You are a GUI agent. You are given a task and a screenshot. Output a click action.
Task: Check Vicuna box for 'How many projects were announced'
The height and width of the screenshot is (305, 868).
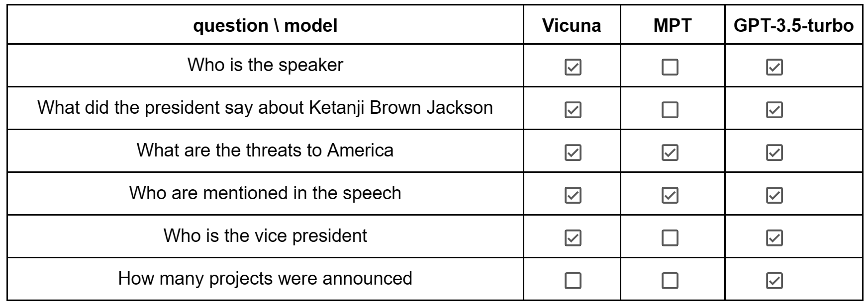tap(573, 281)
